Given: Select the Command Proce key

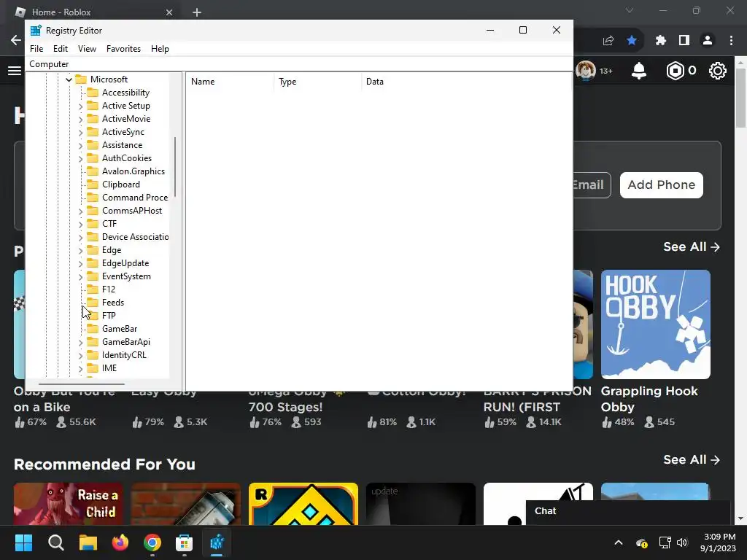Looking at the screenshot, I should [x=135, y=197].
